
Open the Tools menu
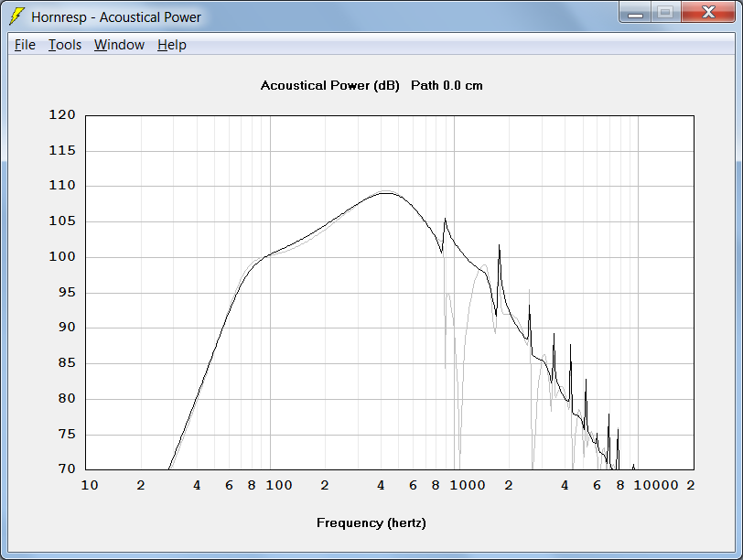65,45
